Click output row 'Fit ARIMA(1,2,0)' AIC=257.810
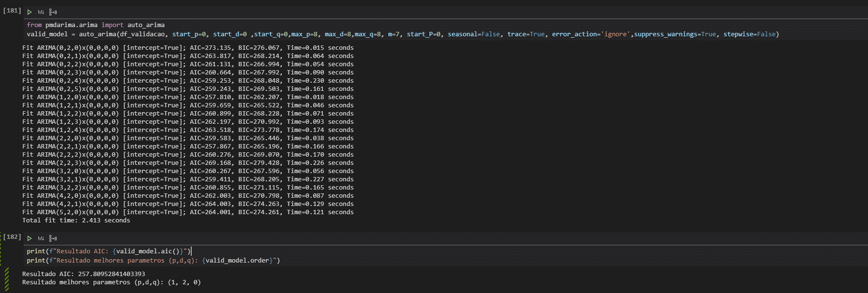868x293 pixels. point(188,97)
